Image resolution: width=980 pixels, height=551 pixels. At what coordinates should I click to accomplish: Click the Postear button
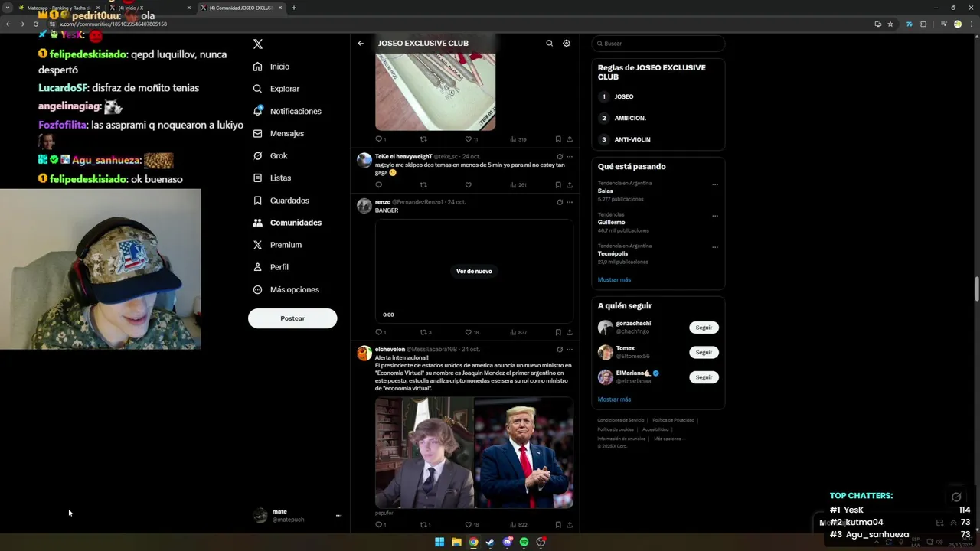click(292, 318)
